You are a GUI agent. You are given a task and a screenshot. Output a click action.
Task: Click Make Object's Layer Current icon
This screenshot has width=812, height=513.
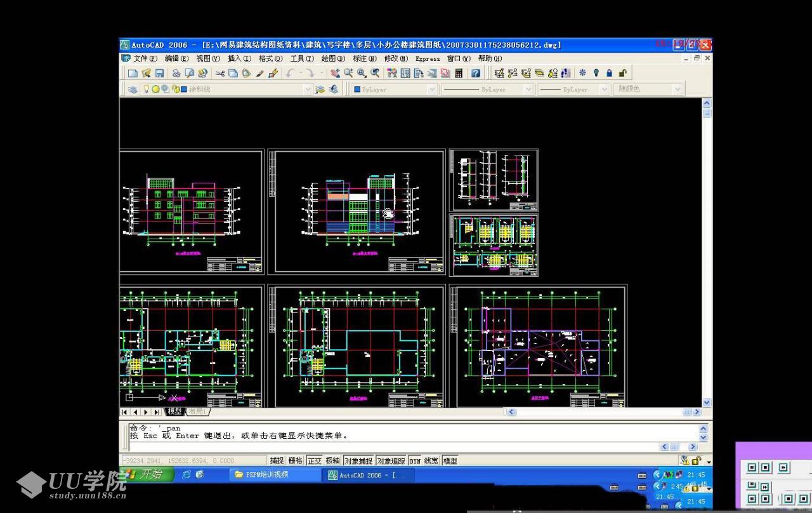(x=320, y=90)
